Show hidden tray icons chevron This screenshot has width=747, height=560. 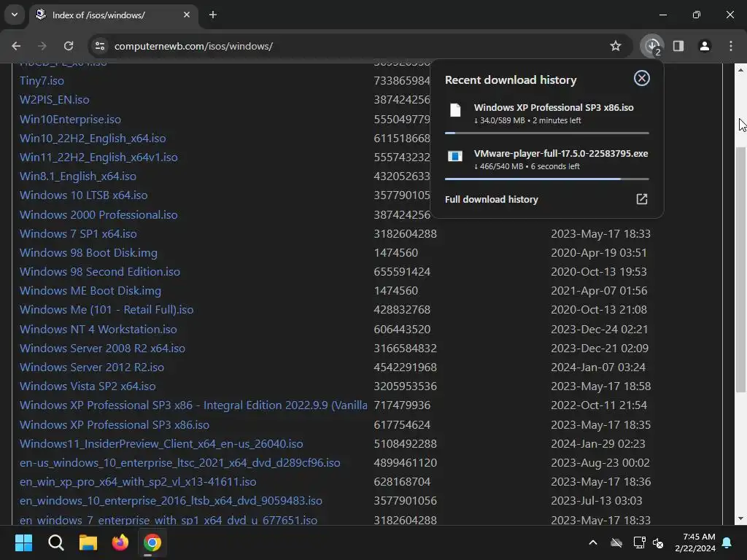pyautogui.click(x=593, y=542)
